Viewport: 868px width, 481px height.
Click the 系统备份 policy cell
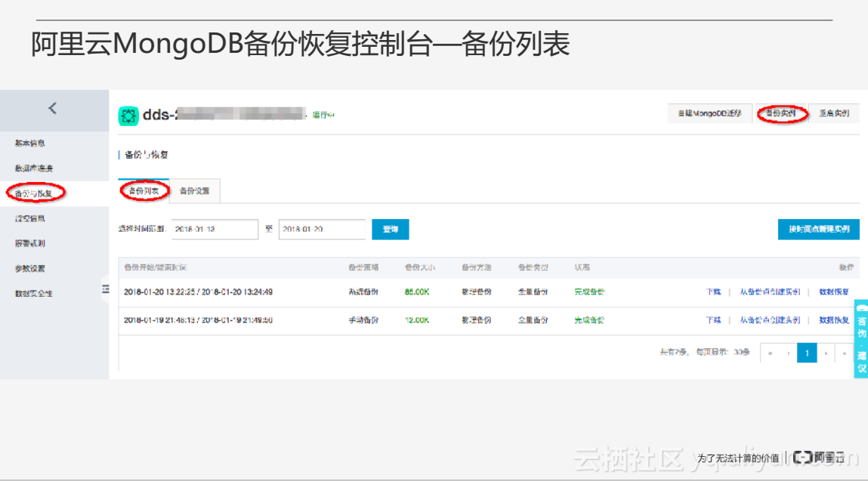[x=363, y=292]
